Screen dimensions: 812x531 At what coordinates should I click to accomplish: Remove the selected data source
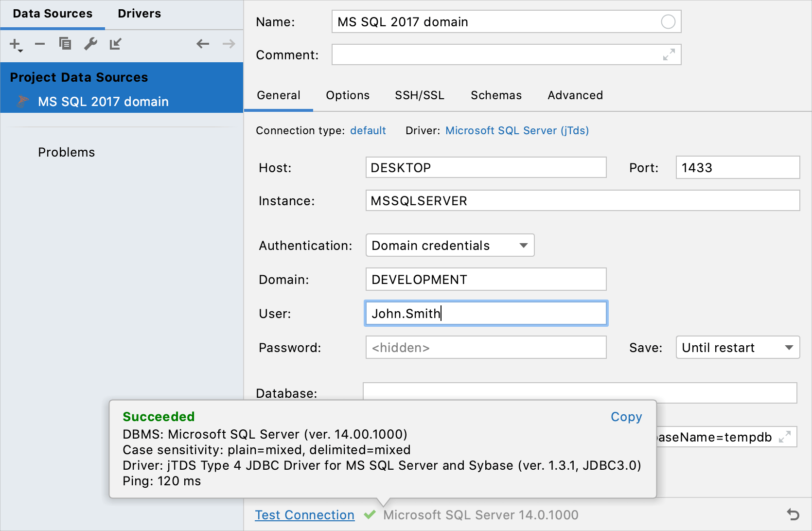pos(40,44)
